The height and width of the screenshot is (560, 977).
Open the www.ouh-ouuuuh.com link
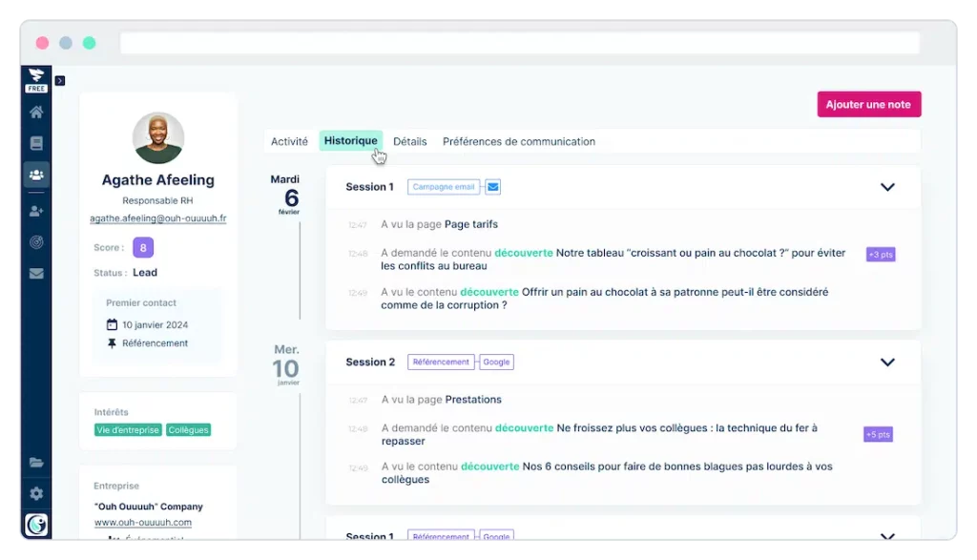point(143,523)
